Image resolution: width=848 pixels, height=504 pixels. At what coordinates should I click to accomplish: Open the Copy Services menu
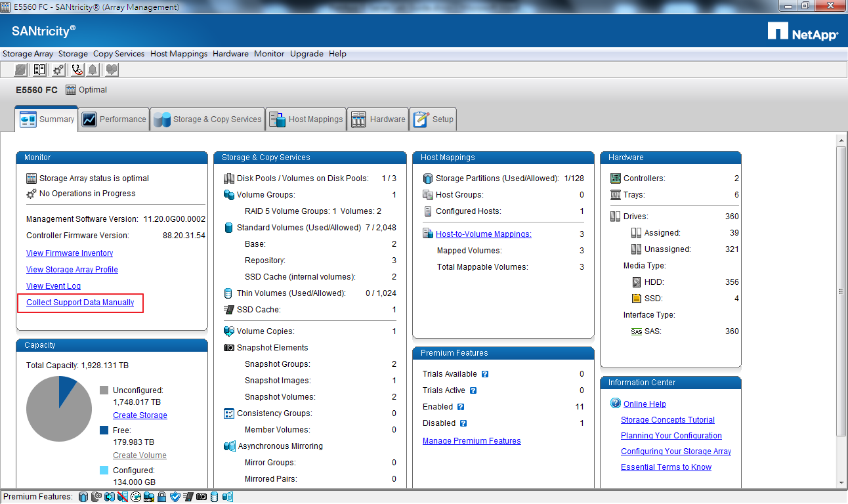click(x=119, y=54)
